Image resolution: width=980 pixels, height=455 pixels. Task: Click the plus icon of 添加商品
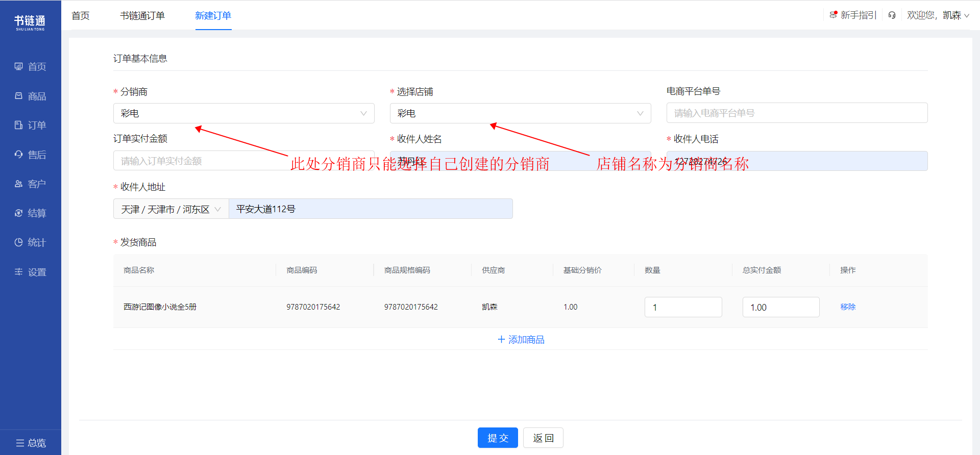pyautogui.click(x=501, y=339)
